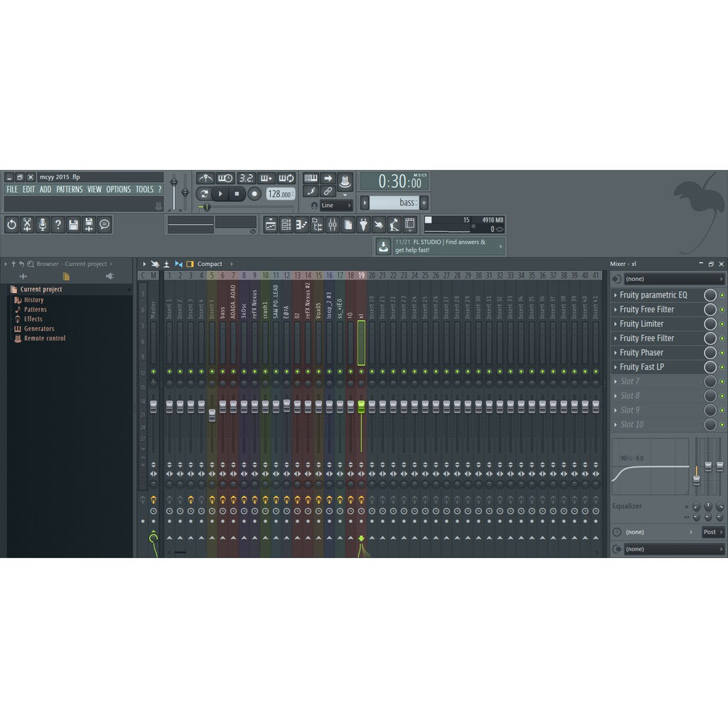
Task: Open the Playlist view icon
Action: pyautogui.click(x=272, y=225)
